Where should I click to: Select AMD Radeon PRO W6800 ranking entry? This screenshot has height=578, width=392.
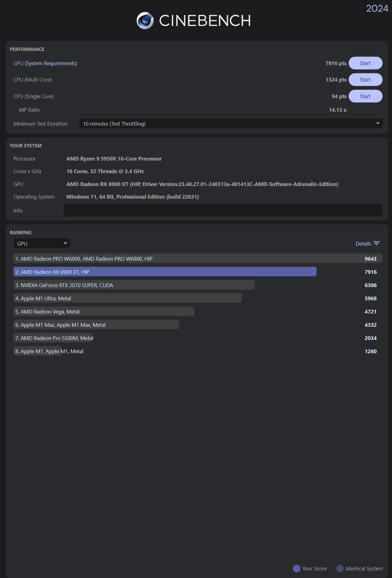(x=198, y=259)
